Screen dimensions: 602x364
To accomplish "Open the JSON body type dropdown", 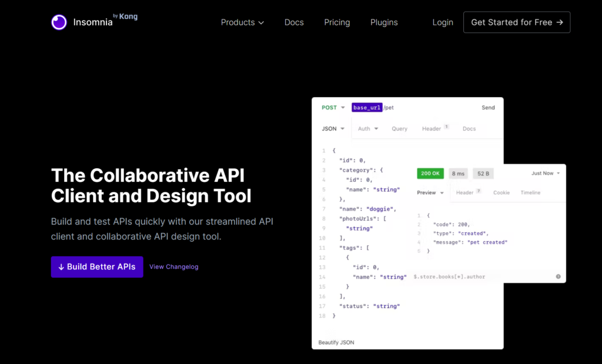I will tap(333, 129).
